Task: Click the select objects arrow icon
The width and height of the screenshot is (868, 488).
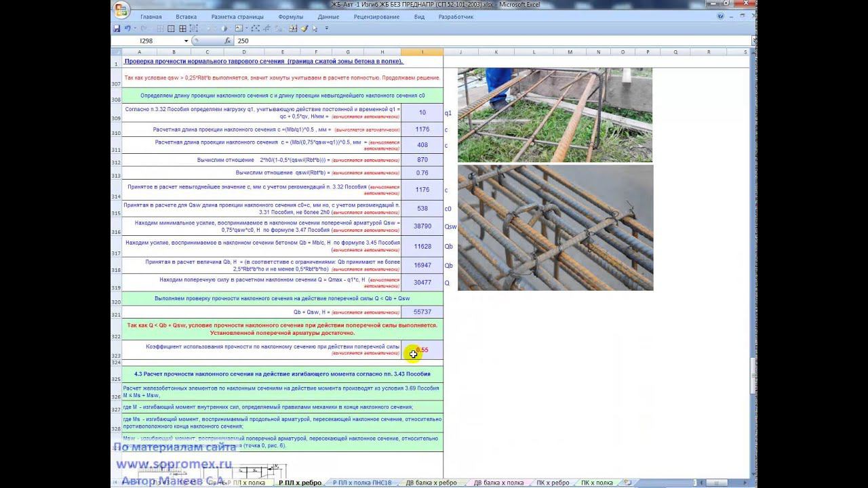Action: click(x=315, y=28)
